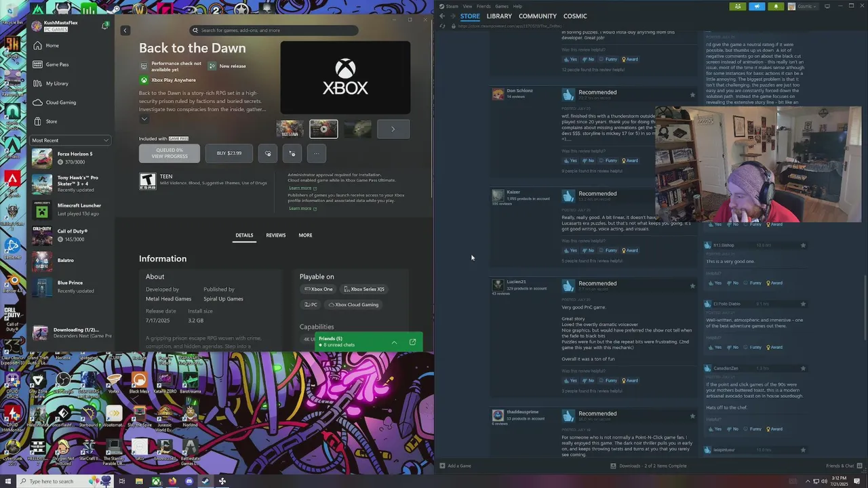This screenshot has height=488, width=868.
Task: Vote Yes on Don Schlonz's review
Action: tap(570, 161)
